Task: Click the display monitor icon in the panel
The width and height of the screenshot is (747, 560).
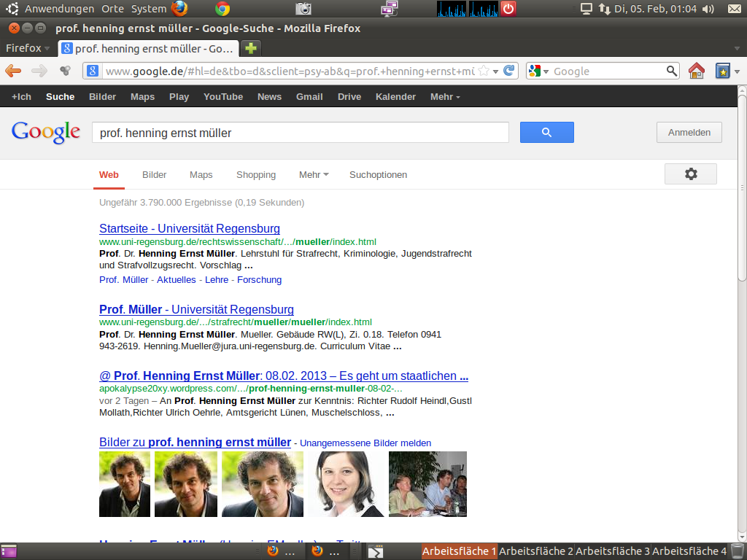Action: (x=586, y=9)
